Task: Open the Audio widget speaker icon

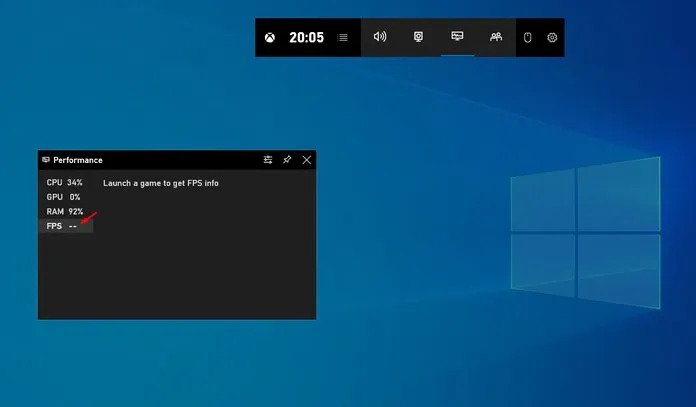Action: click(x=380, y=37)
